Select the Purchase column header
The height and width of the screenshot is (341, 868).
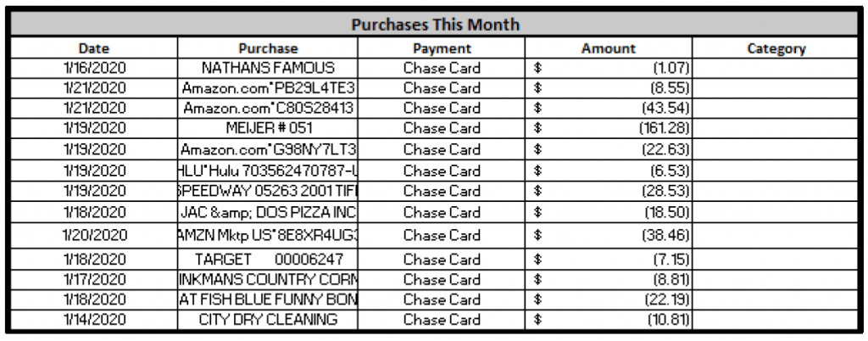(x=268, y=48)
